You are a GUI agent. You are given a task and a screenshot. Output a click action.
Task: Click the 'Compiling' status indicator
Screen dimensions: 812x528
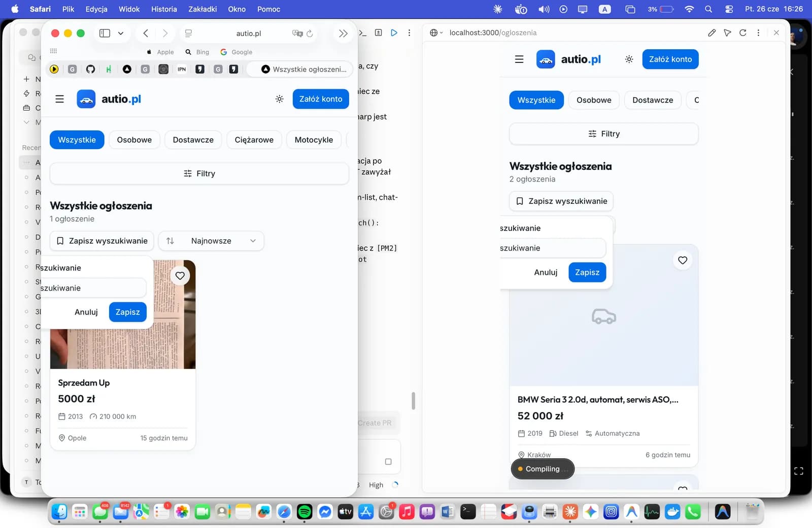543,469
